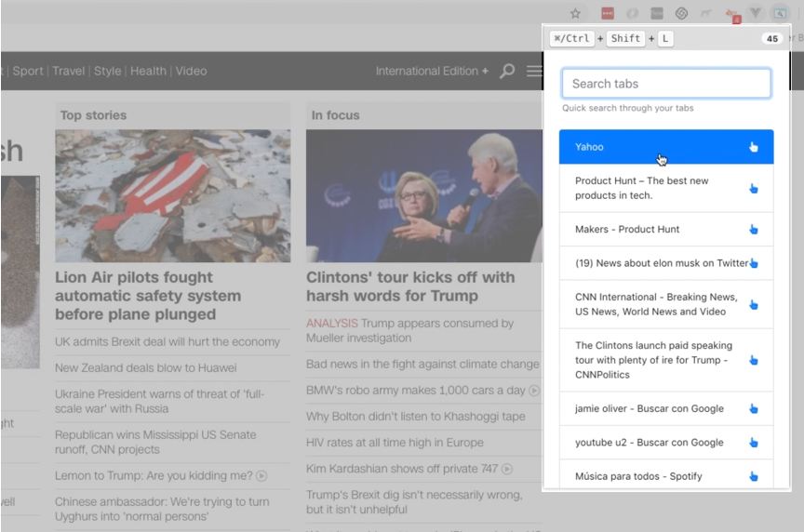The image size is (804, 532).
Task: Switch to Product Hunt best new products tab
Action: coord(666,188)
